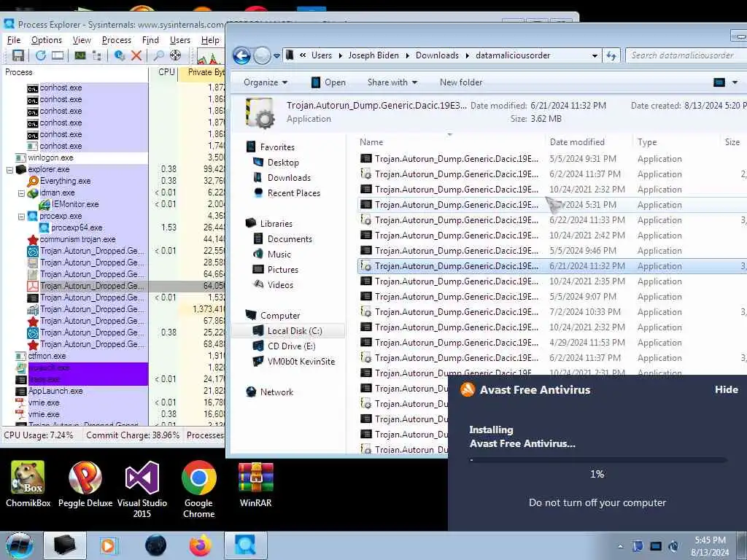Select Local Disk (C:) in navigation pane
747x560 pixels.
pyautogui.click(x=289, y=331)
